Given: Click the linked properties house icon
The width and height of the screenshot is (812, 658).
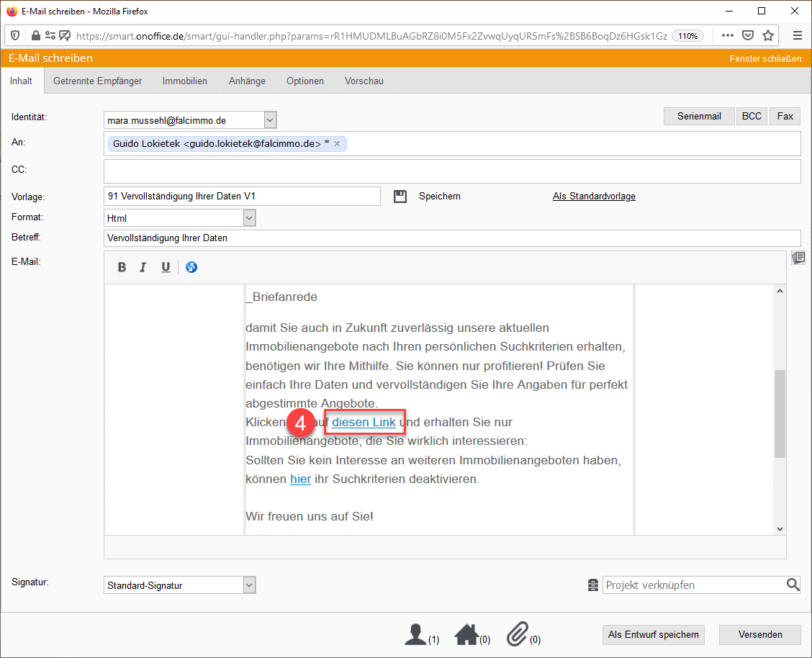Looking at the screenshot, I should pyautogui.click(x=466, y=634).
